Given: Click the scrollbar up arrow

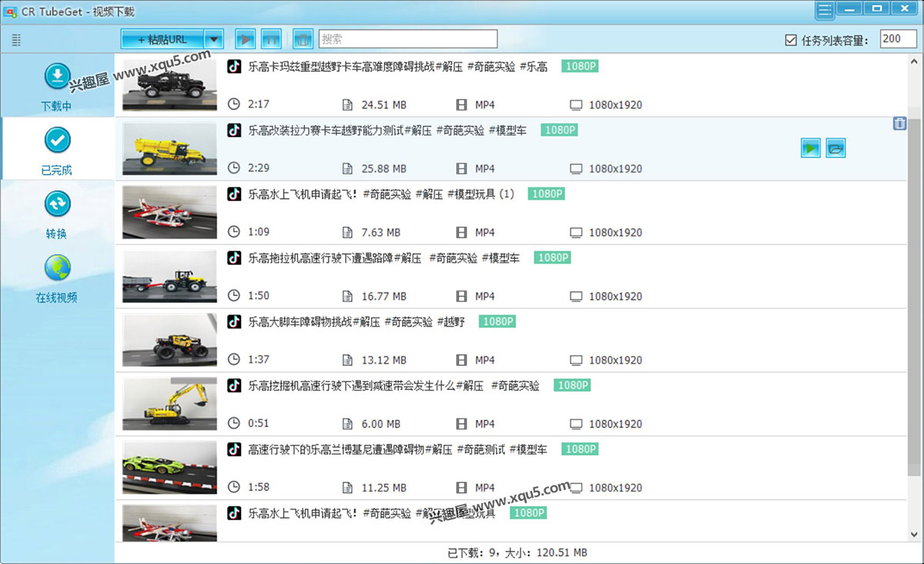Looking at the screenshot, I should tap(914, 61).
